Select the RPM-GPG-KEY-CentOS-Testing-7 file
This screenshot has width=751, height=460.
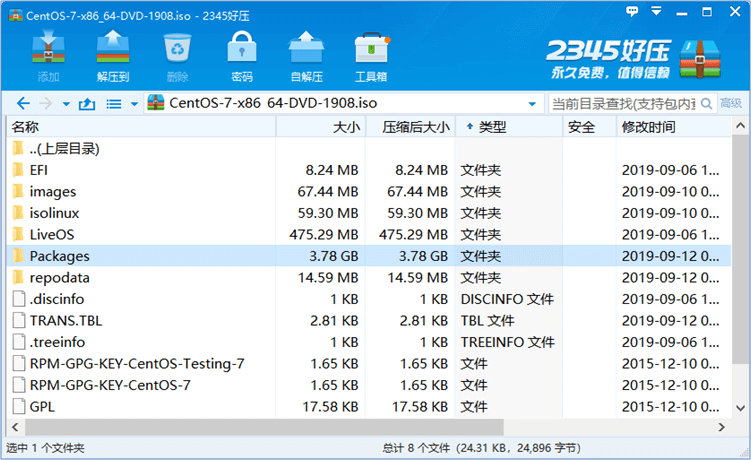coord(369,364)
